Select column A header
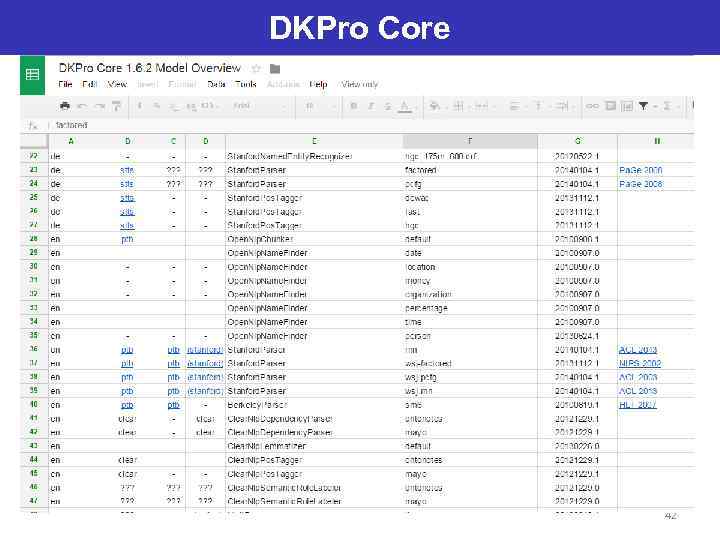 tap(71, 141)
